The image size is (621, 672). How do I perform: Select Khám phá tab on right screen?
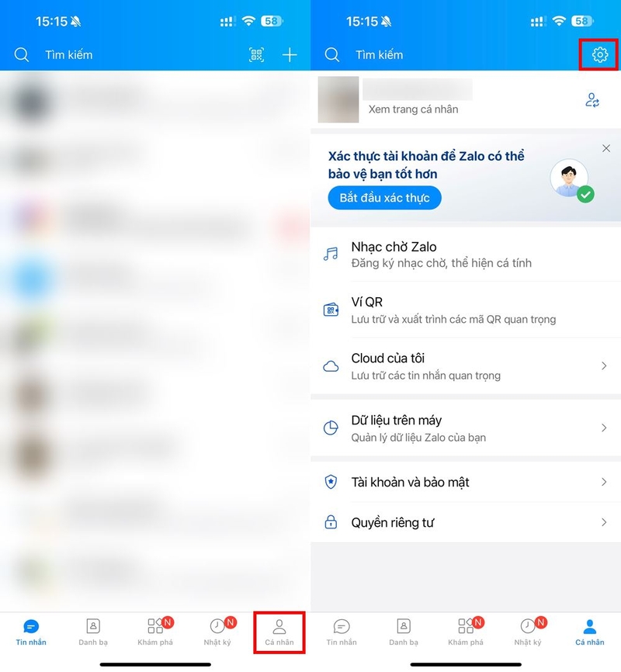point(466,632)
